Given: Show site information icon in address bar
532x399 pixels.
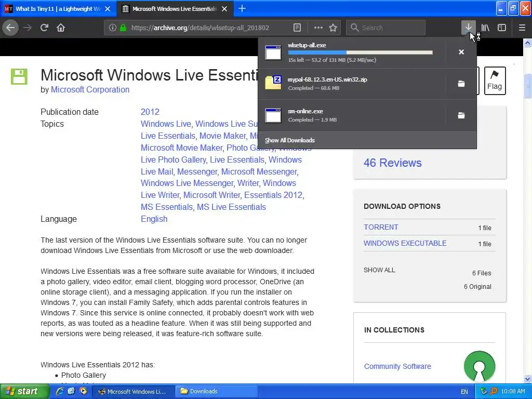Looking at the screenshot, I should (113, 28).
